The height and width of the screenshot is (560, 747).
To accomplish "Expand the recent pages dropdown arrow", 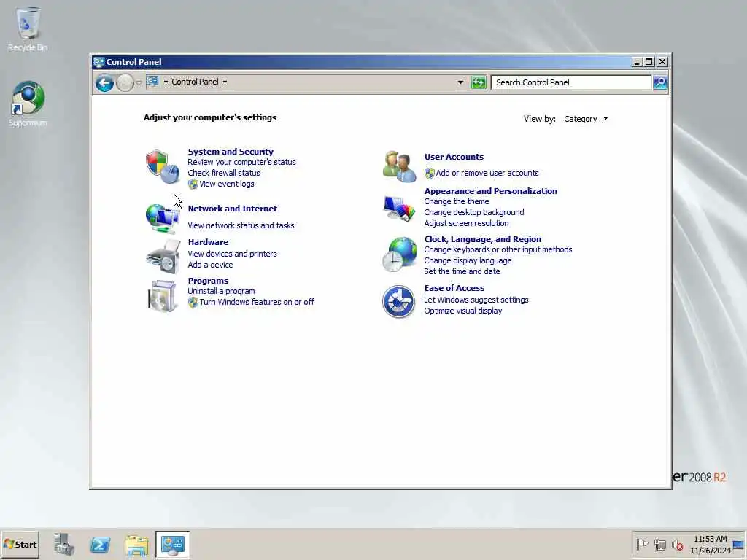I will [139, 82].
